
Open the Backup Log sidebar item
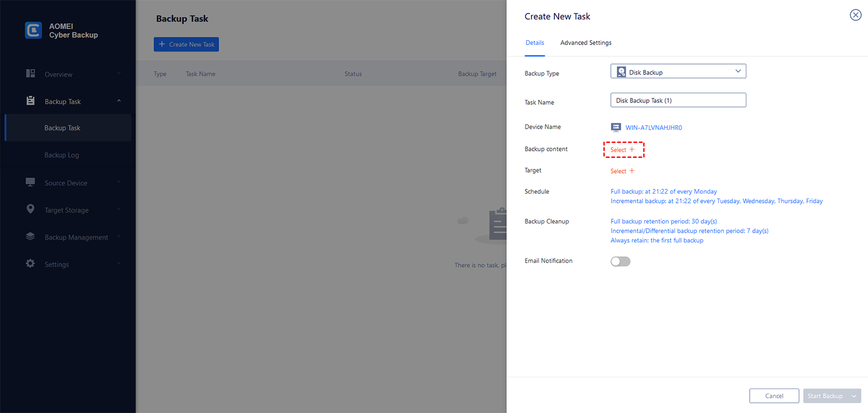(x=62, y=155)
